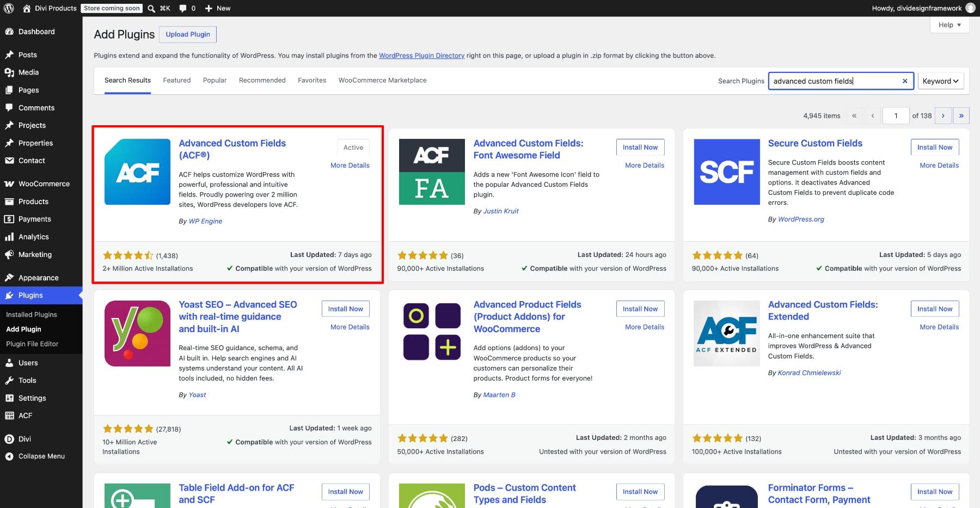Open More Details for Secure Custom Fields
The height and width of the screenshot is (508, 980).
tap(939, 166)
